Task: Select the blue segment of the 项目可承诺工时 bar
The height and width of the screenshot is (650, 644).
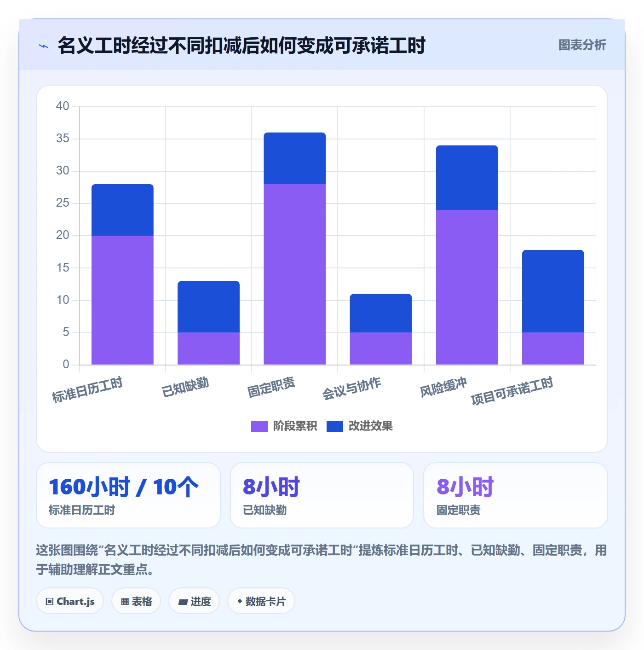Action: point(553,291)
